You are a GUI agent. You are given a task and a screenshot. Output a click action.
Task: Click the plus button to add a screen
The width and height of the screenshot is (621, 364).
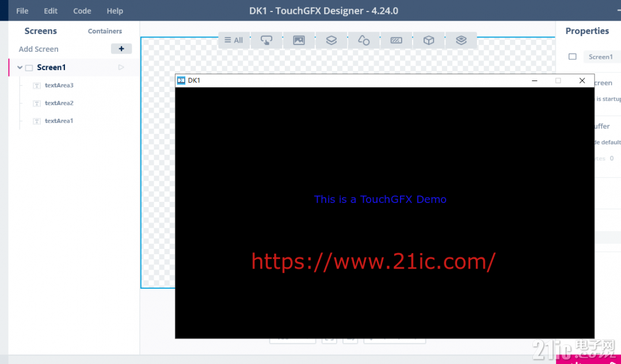coord(121,49)
